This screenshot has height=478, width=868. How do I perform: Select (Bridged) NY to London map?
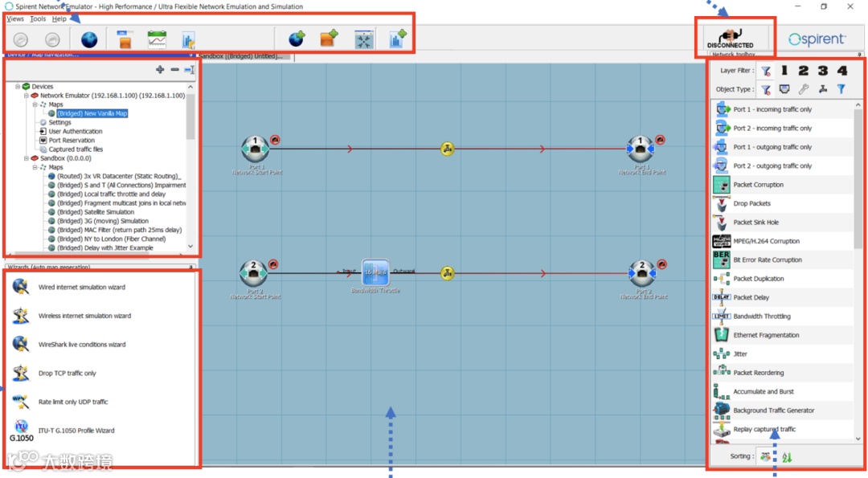pos(111,239)
